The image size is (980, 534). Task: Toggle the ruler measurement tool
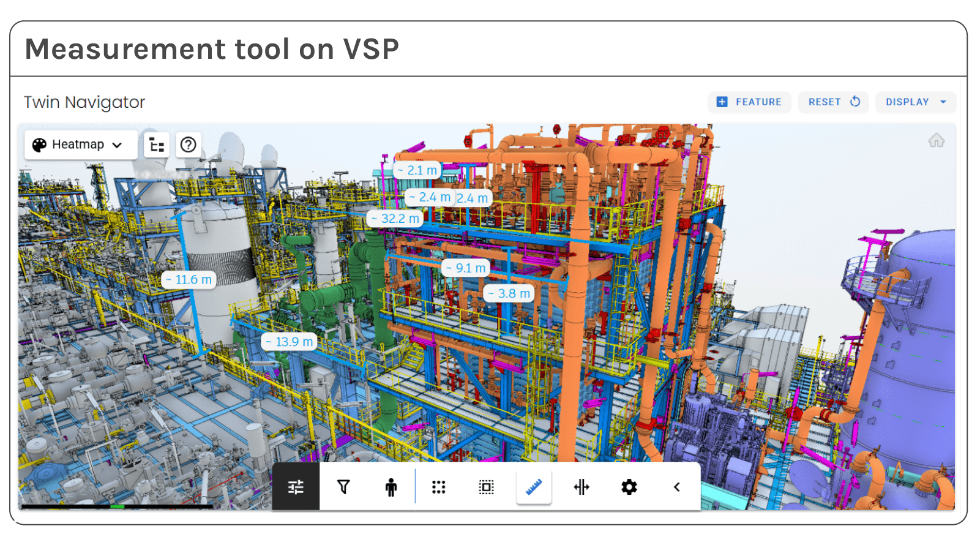[x=534, y=487]
